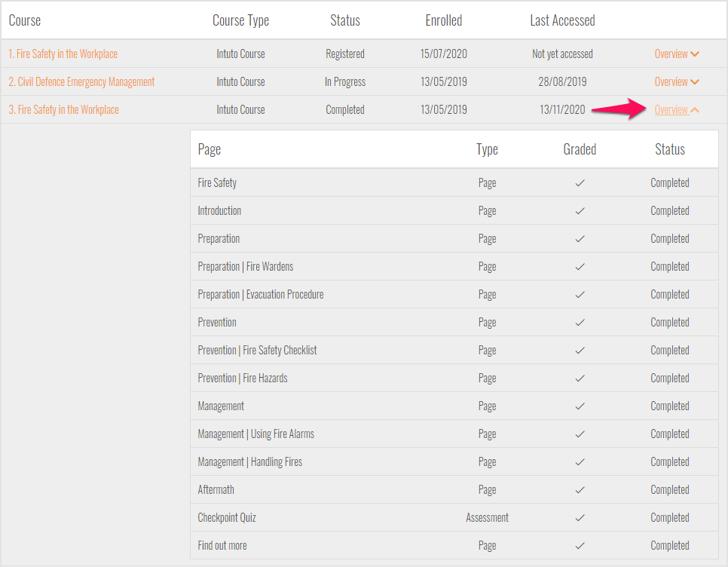Screen dimensions: 728x567
Task: Click the Last Accessed column header
Action: (562, 20)
